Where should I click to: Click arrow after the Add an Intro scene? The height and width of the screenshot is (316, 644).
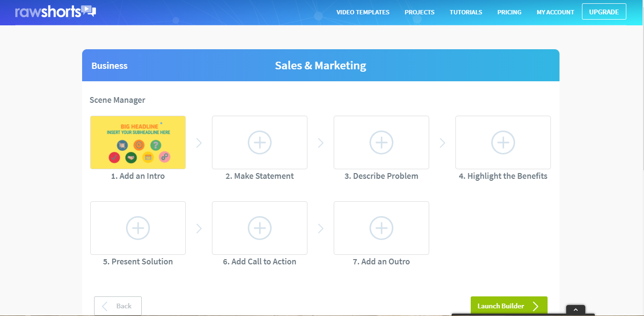[x=199, y=142]
